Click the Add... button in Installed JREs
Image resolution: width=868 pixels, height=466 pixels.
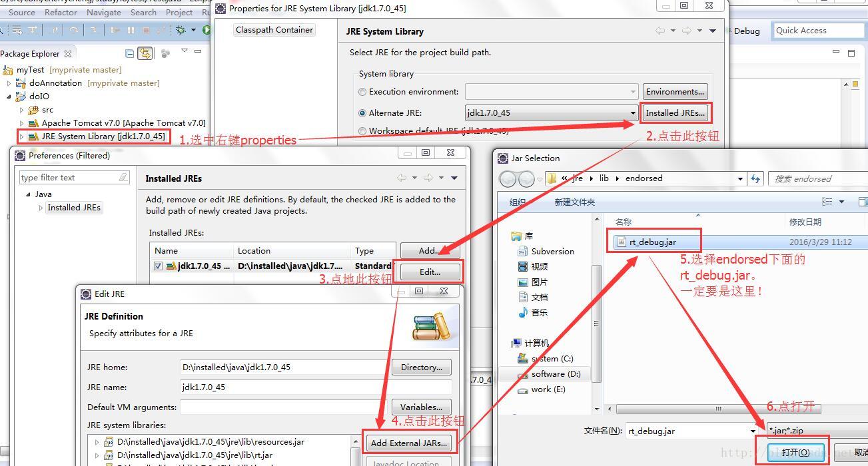(430, 251)
